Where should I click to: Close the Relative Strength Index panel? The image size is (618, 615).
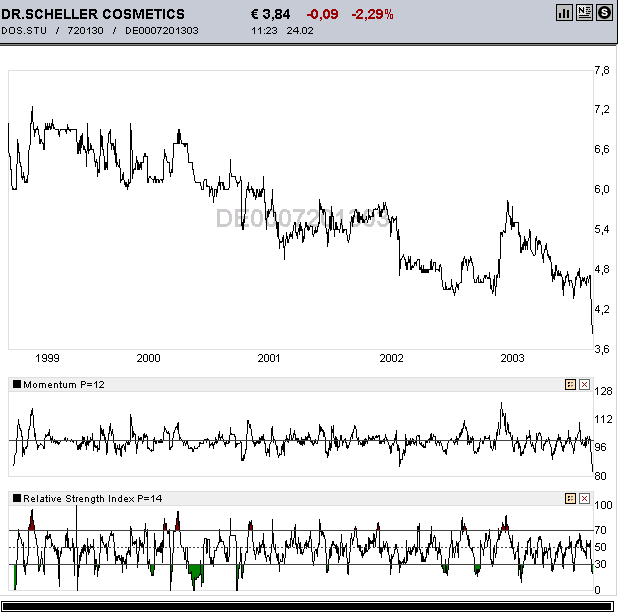tap(584, 498)
